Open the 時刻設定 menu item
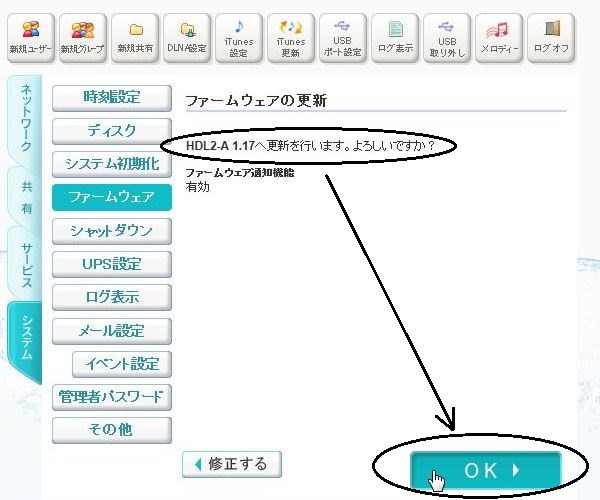 click(x=112, y=98)
